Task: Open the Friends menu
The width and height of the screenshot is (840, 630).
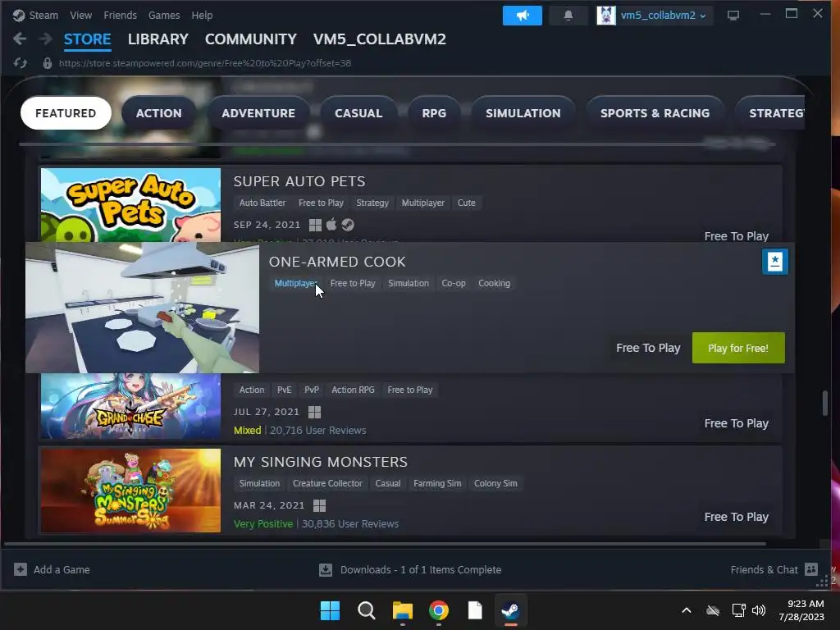Action: (120, 15)
